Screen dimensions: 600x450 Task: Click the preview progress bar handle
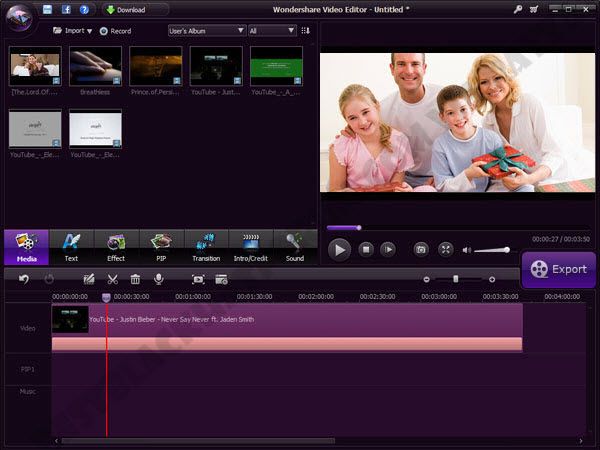[x=359, y=228]
